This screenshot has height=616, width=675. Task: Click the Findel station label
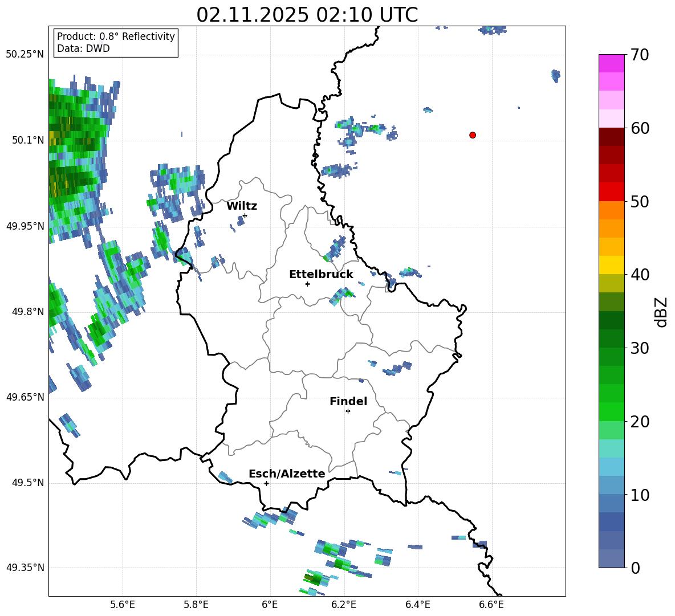pyautogui.click(x=348, y=401)
